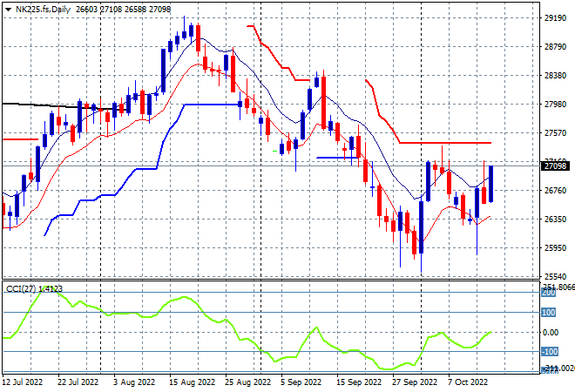Click the 200 level label in CCI panel
575x392 pixels.
coord(549,293)
